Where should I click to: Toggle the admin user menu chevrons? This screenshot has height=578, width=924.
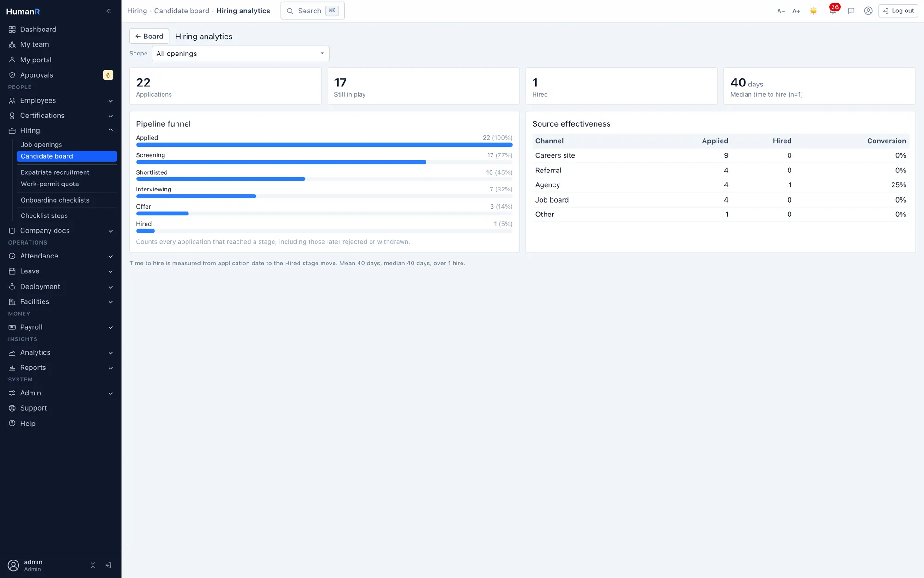93,566
